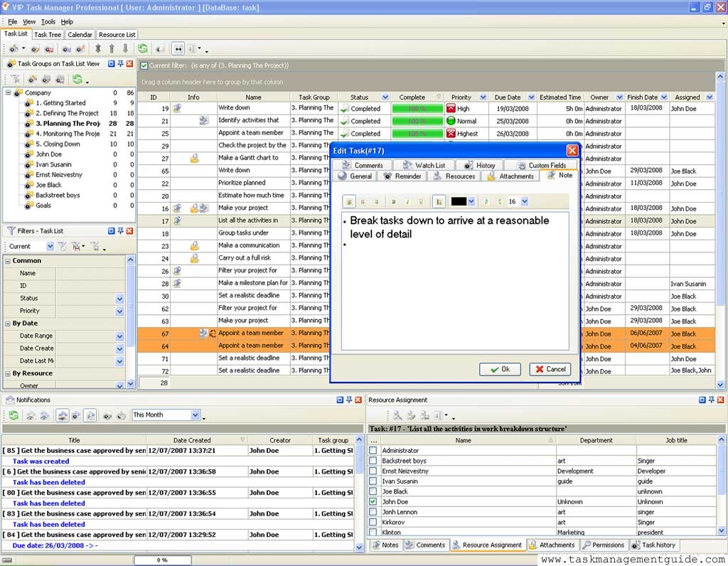Viewport: 728px width, 566px height.
Task: Open the Status column filter dropdown arrow
Action: [x=385, y=97]
